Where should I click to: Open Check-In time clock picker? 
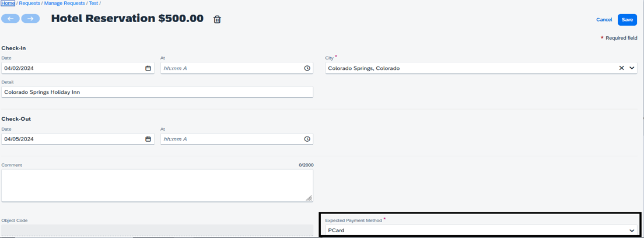[x=307, y=68]
